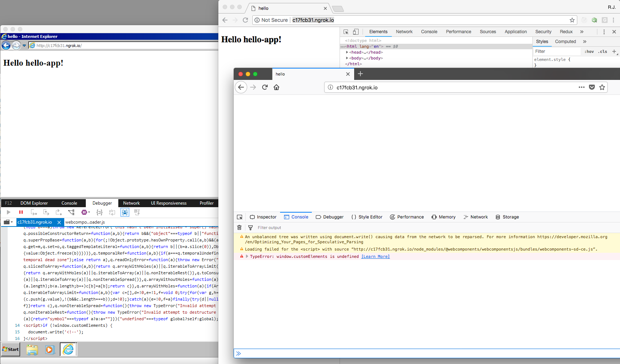Toggle the filter funnel in Firefox console
Screen dimensions: 620x364
[x=250, y=227]
